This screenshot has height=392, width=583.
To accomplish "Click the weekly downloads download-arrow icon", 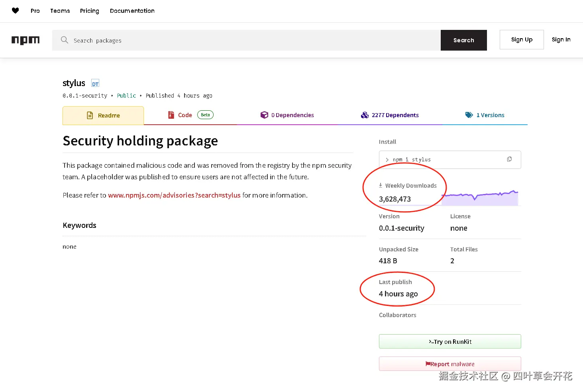I will (381, 186).
